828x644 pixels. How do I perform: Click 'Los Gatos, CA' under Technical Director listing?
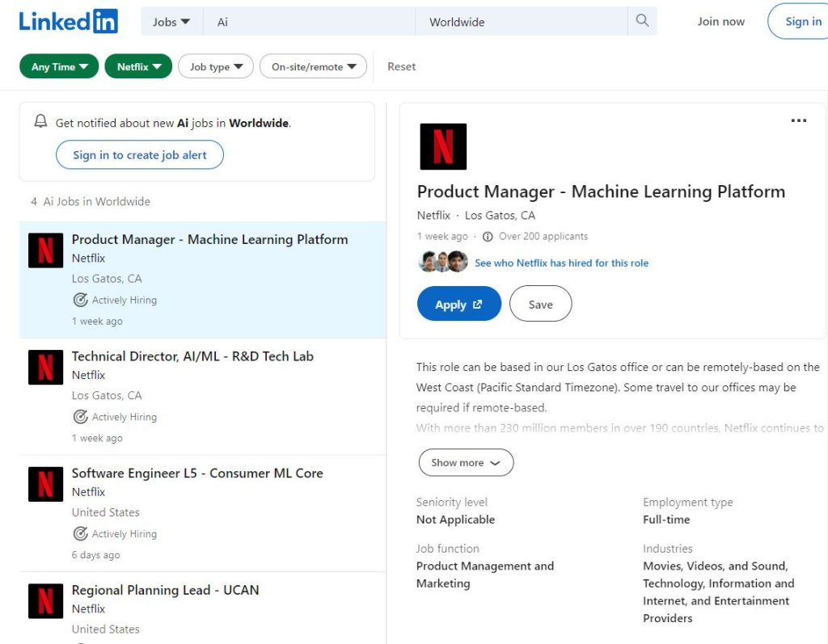tap(107, 395)
